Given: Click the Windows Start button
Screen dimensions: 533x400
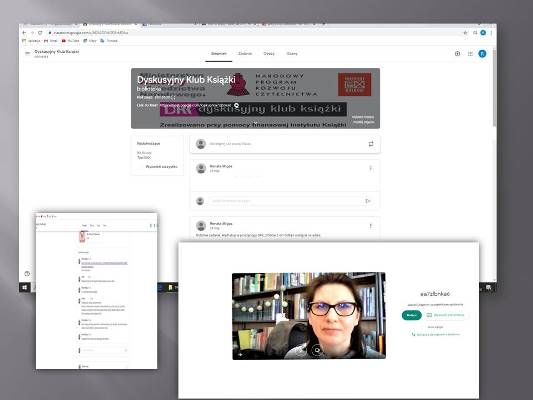Looking at the screenshot, I should click(24, 288).
